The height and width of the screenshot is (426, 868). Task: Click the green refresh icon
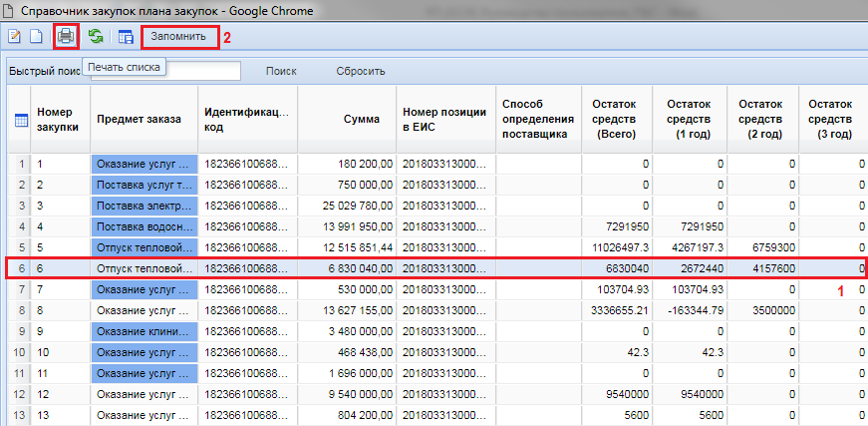coord(96,37)
